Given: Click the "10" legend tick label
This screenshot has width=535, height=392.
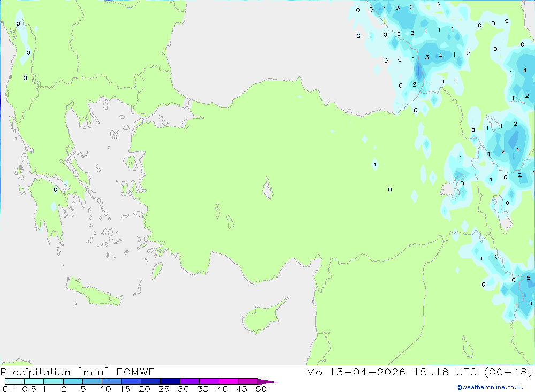Looking at the screenshot, I should tap(106, 389).
